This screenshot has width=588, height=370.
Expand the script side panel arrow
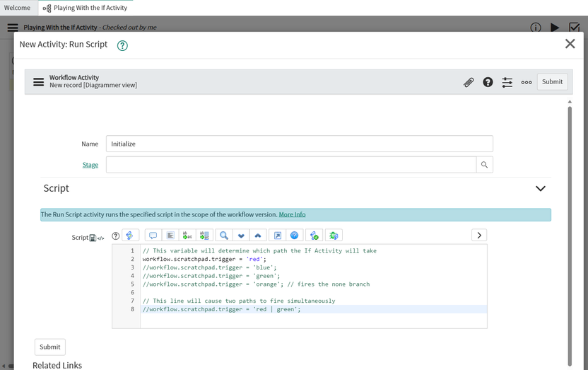click(x=479, y=236)
